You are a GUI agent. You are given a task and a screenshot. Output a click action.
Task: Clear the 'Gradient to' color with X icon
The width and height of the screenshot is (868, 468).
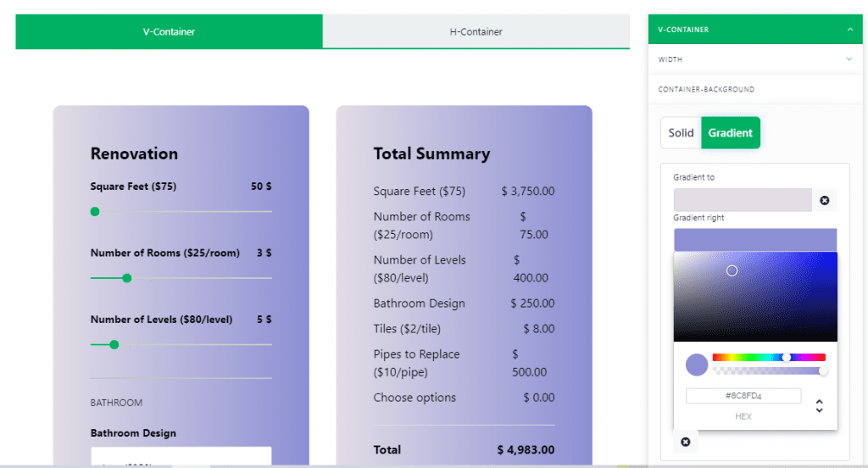click(824, 201)
